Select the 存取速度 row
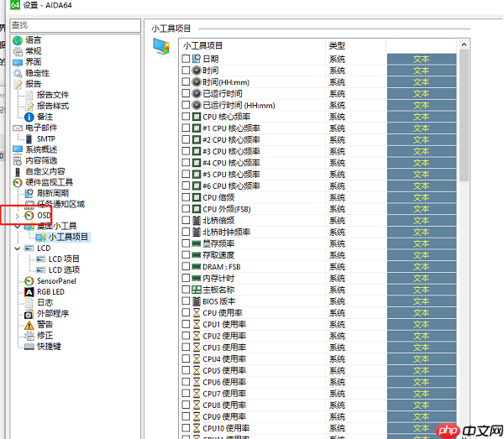Viewport: 504px width, 439px height. click(x=218, y=255)
